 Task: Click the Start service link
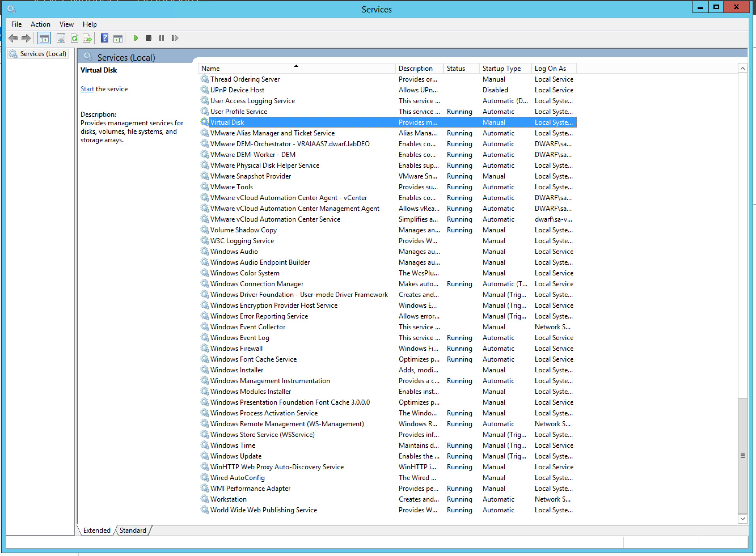87,89
